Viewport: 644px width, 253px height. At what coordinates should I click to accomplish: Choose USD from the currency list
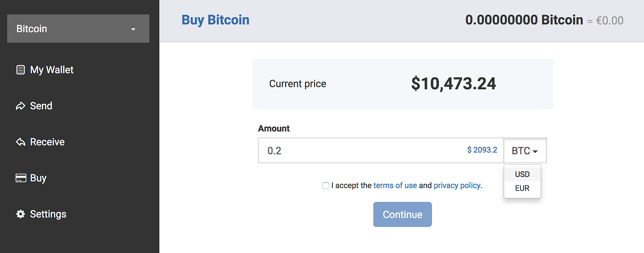[522, 174]
